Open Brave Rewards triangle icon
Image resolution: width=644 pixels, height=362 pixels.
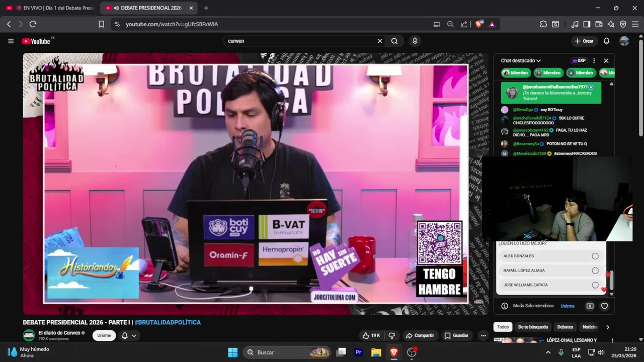tap(492, 24)
